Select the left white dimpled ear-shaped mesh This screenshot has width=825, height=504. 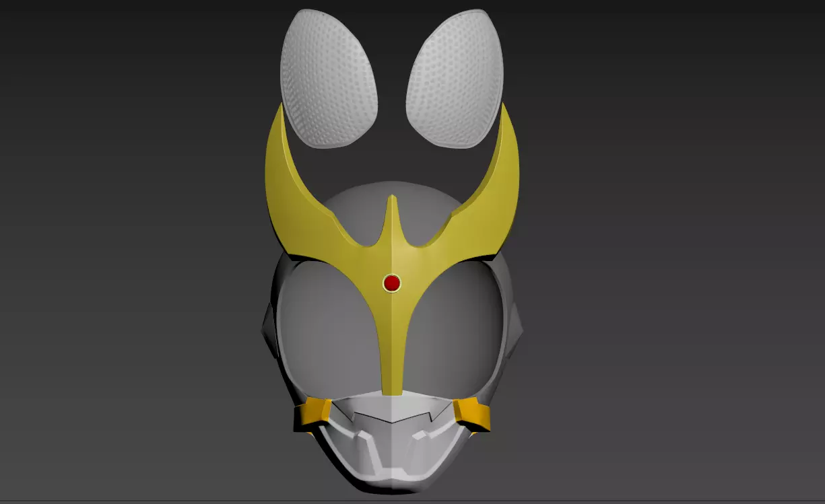pos(328,79)
